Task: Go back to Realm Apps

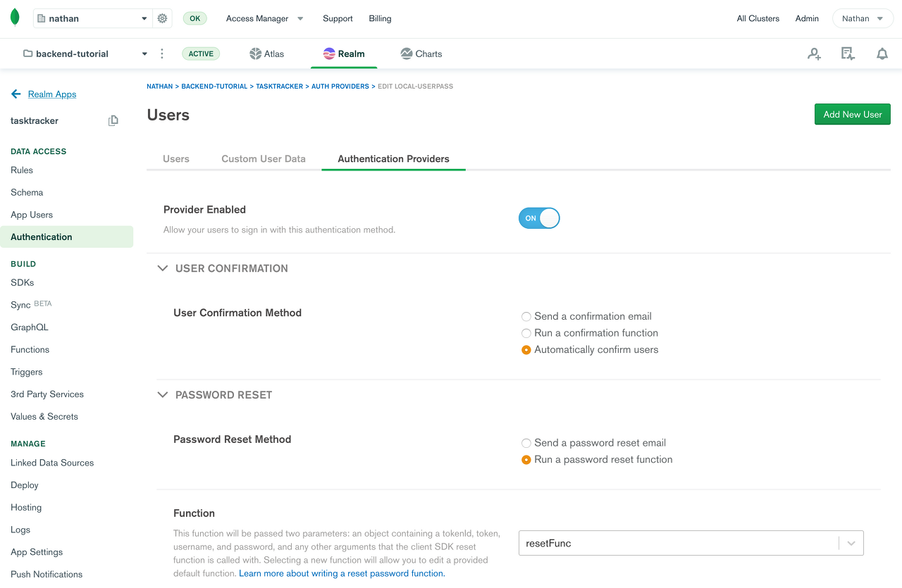Action: (x=52, y=94)
